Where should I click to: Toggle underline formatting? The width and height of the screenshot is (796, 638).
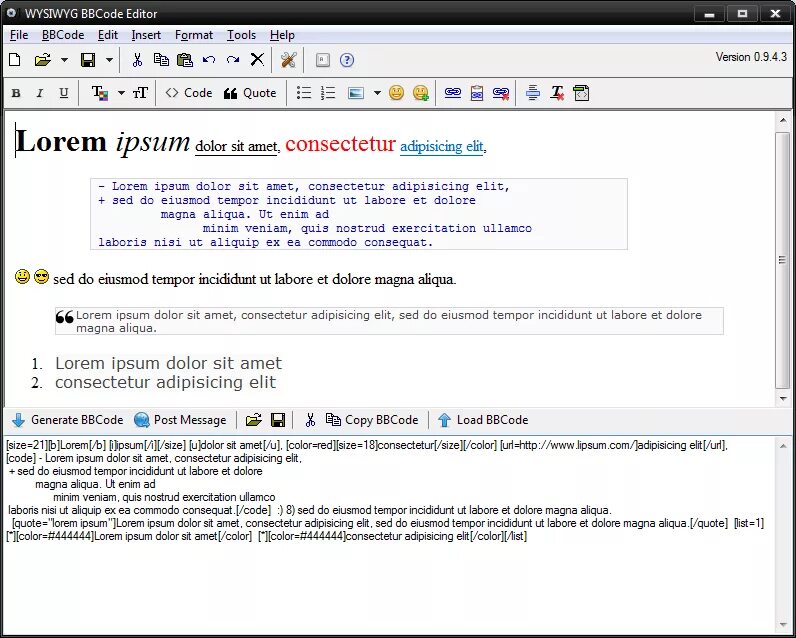(x=63, y=93)
